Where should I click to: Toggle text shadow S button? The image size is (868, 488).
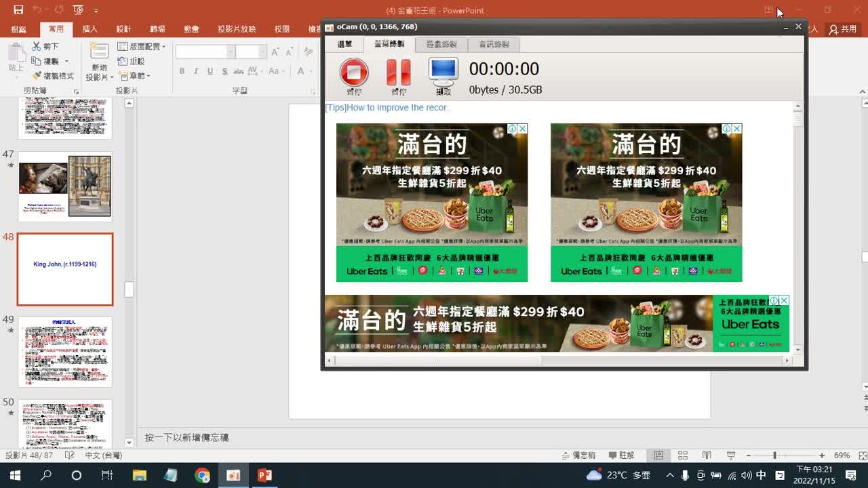(x=224, y=71)
